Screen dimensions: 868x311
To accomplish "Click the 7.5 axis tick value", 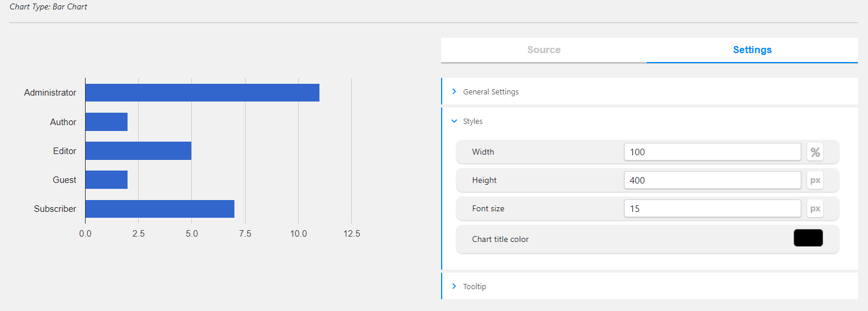I will coord(245,234).
